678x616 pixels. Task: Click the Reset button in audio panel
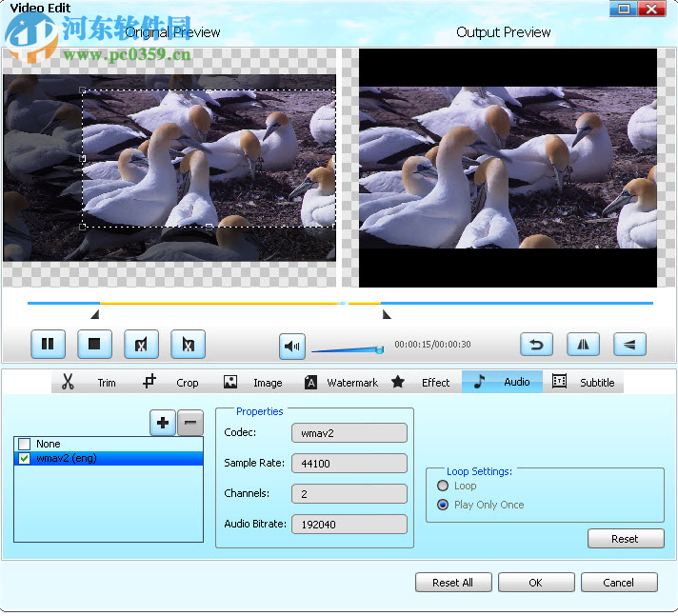pos(626,539)
